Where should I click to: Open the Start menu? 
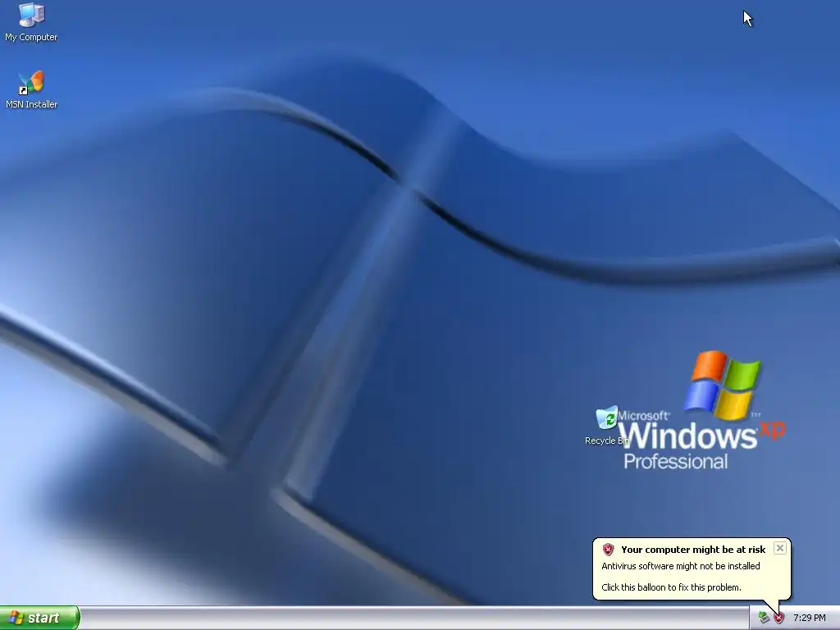[x=39, y=618]
